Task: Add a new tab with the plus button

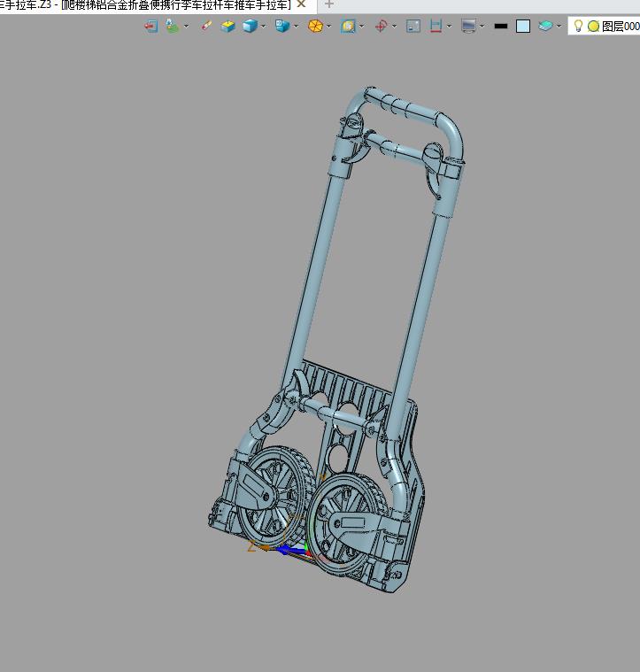Action: [x=329, y=4]
